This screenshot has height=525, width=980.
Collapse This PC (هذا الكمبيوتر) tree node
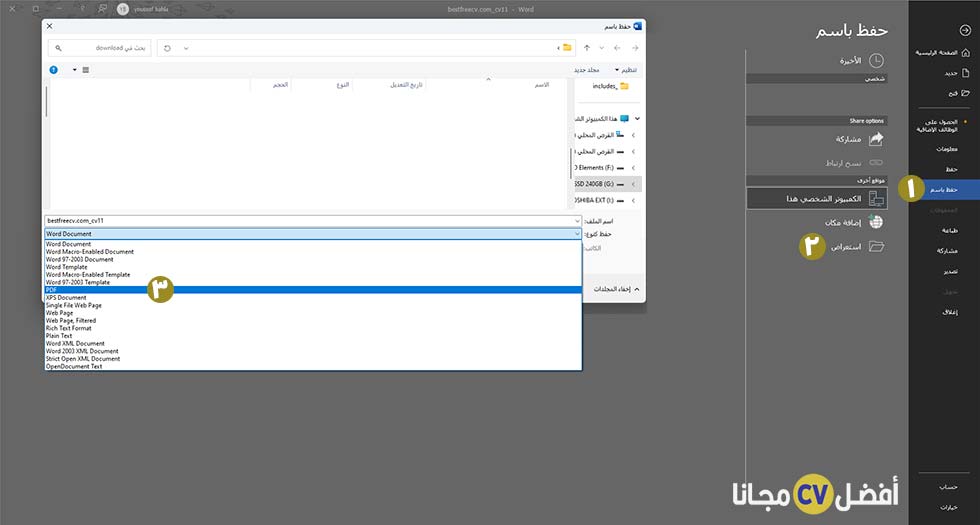pyautogui.click(x=637, y=119)
